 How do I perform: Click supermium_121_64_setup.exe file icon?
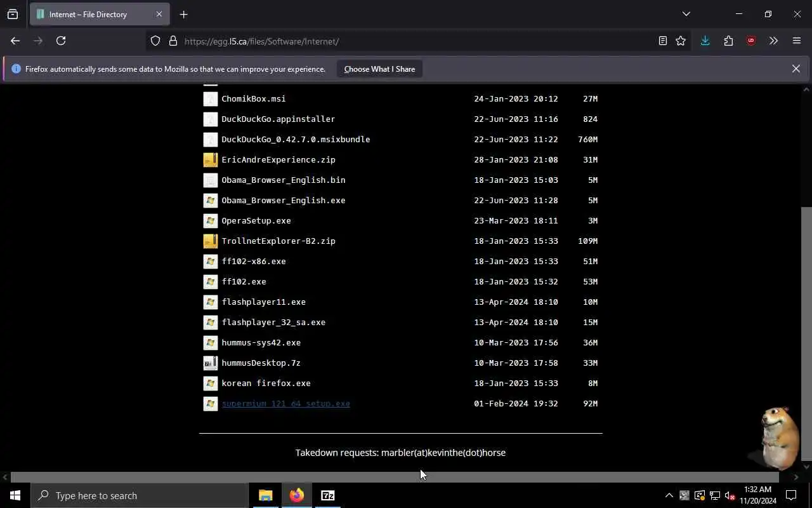[210, 403]
